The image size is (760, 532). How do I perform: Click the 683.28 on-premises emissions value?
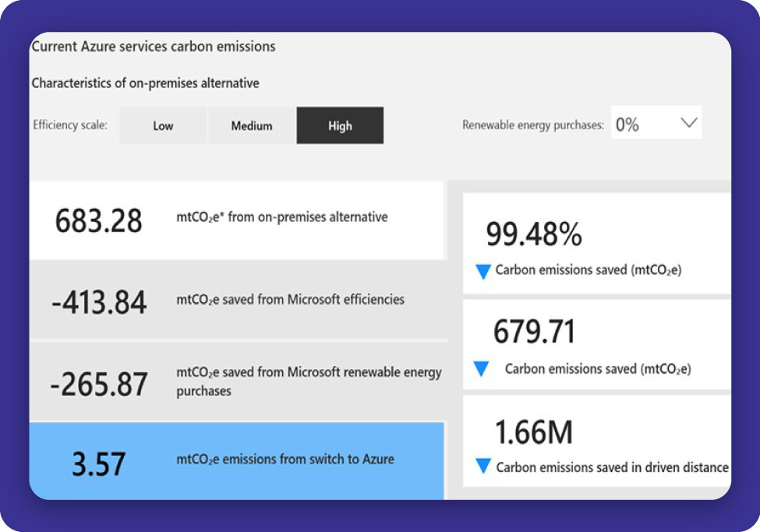tap(99, 221)
